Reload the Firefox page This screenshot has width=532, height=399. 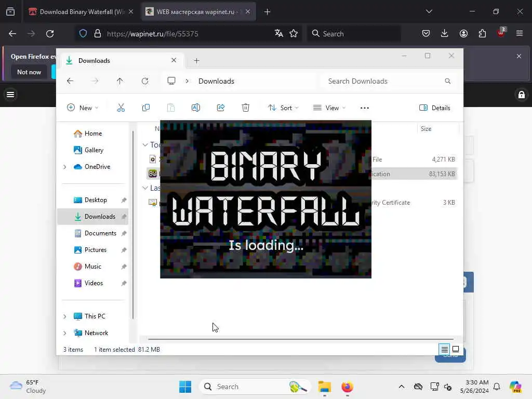click(50, 34)
